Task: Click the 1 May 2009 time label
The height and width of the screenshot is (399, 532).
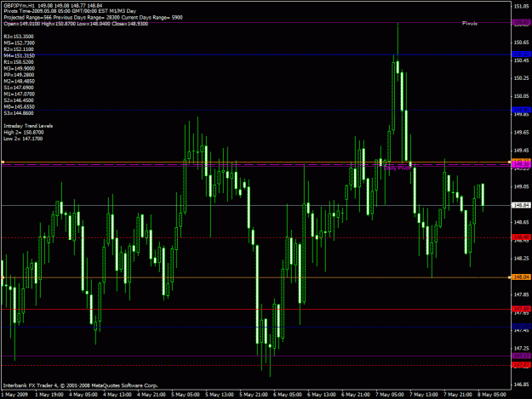Action: pyautogui.click(x=14, y=395)
